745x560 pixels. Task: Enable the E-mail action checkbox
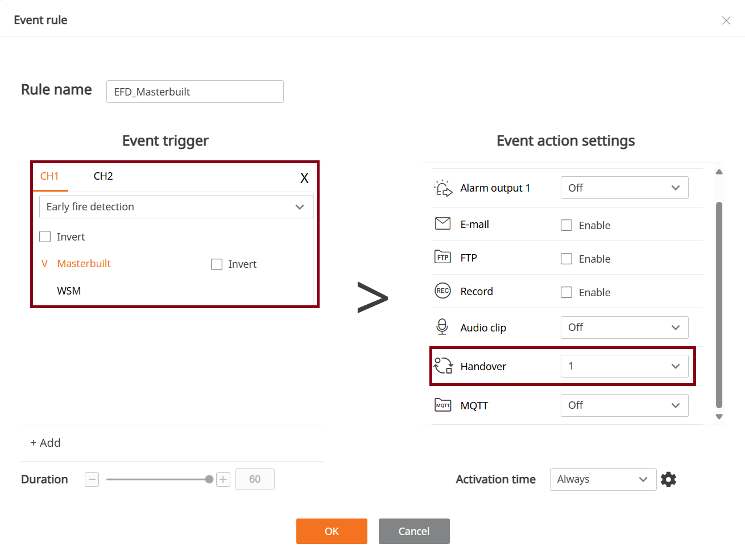pos(566,225)
